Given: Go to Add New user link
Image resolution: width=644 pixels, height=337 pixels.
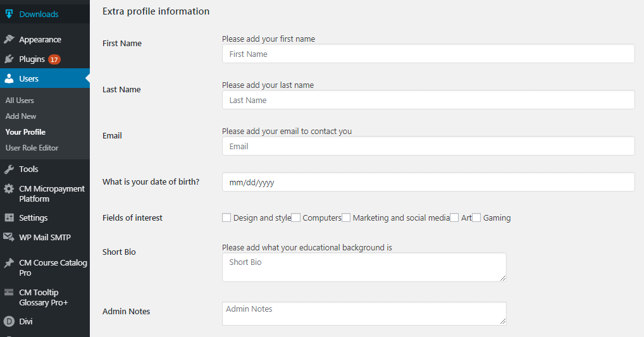Looking at the screenshot, I should (x=21, y=116).
